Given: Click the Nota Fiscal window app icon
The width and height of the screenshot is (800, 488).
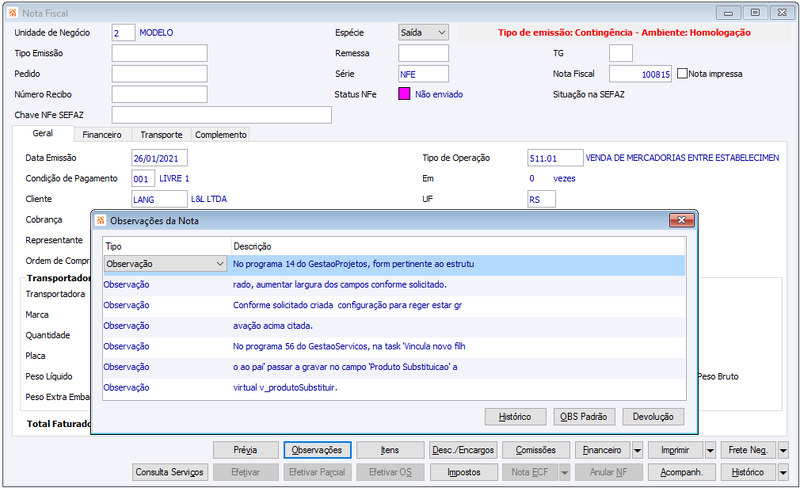Looking at the screenshot, I should (13, 13).
